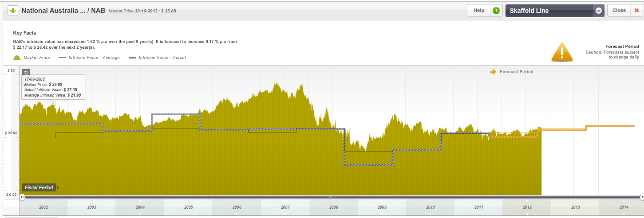Select the 2003 year on the timeline
The height and width of the screenshot is (218, 644).
[x=92, y=207]
